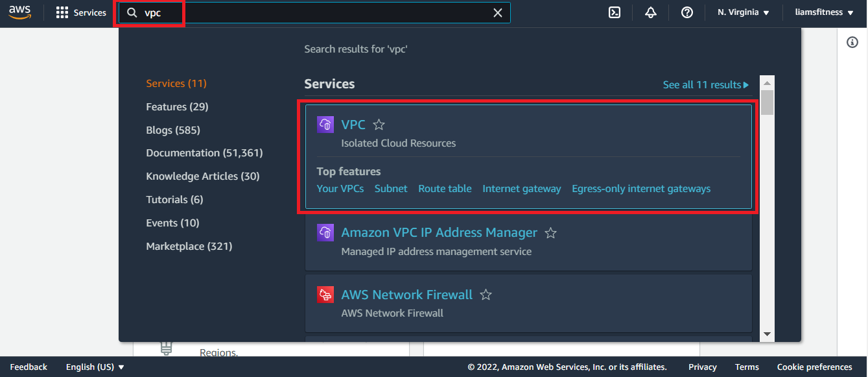Launch the CloudShell terminal icon
Image resolution: width=868 pixels, height=377 pixels.
(615, 13)
